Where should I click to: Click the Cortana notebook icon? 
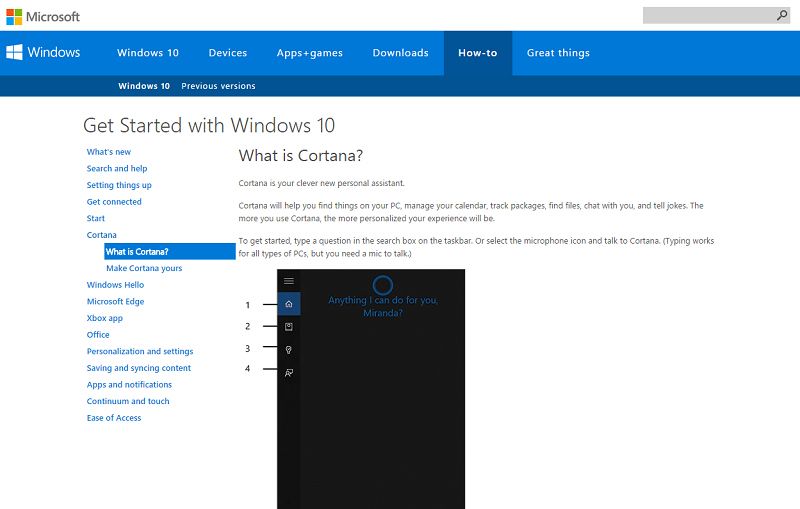289,327
